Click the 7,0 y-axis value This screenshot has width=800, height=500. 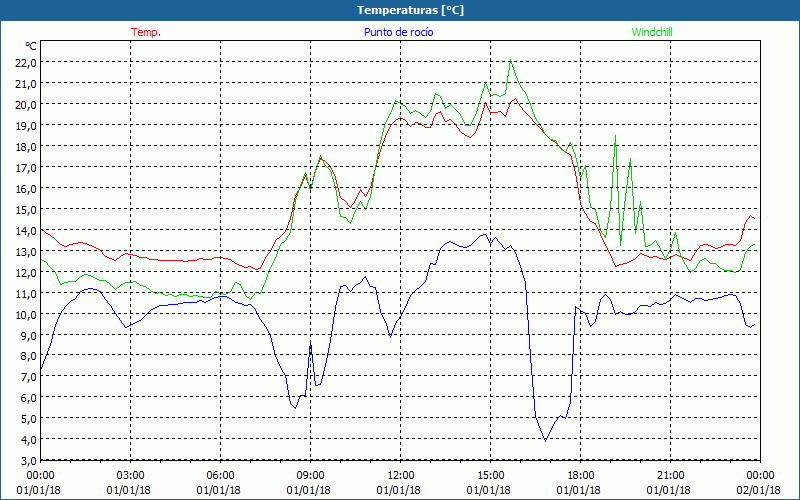[28, 377]
